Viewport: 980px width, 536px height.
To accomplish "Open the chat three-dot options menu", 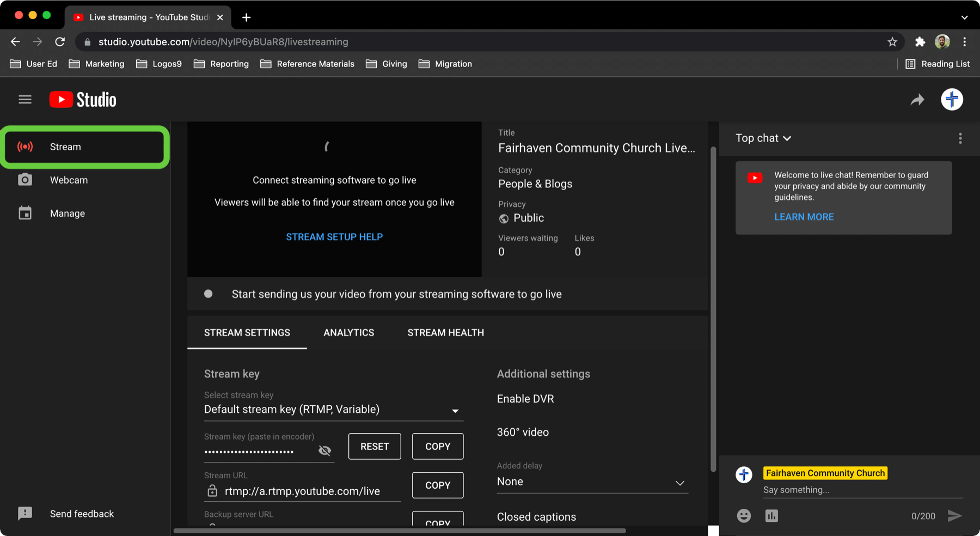I will pyautogui.click(x=960, y=138).
